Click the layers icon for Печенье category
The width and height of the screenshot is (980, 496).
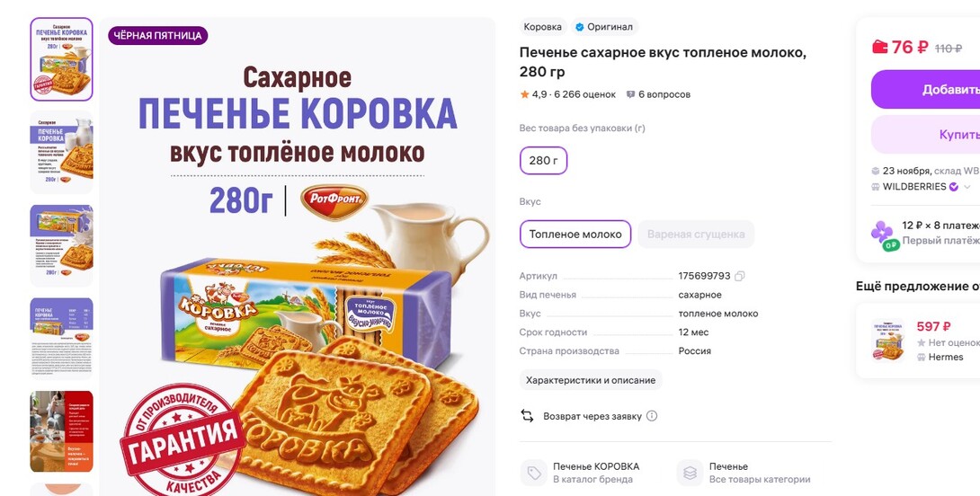(690, 473)
